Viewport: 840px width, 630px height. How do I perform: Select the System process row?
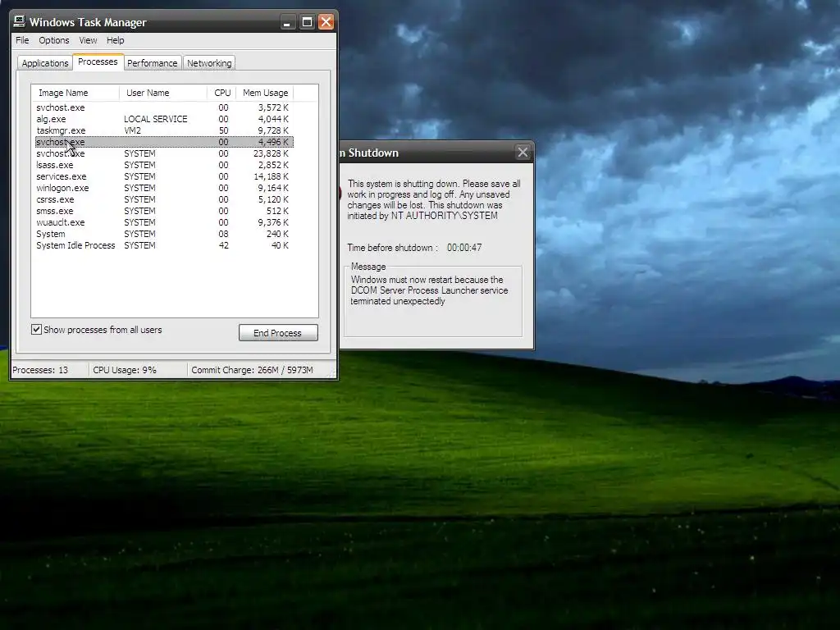pos(164,234)
